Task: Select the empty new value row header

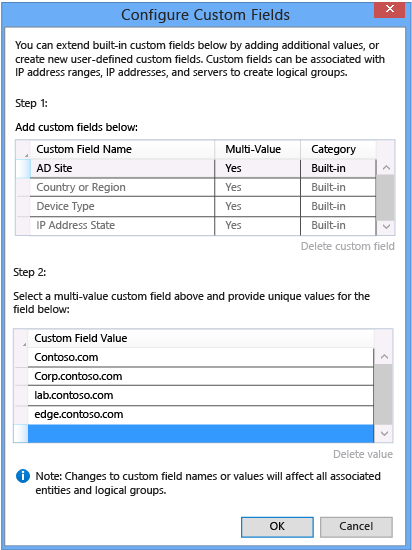Action: [21, 434]
